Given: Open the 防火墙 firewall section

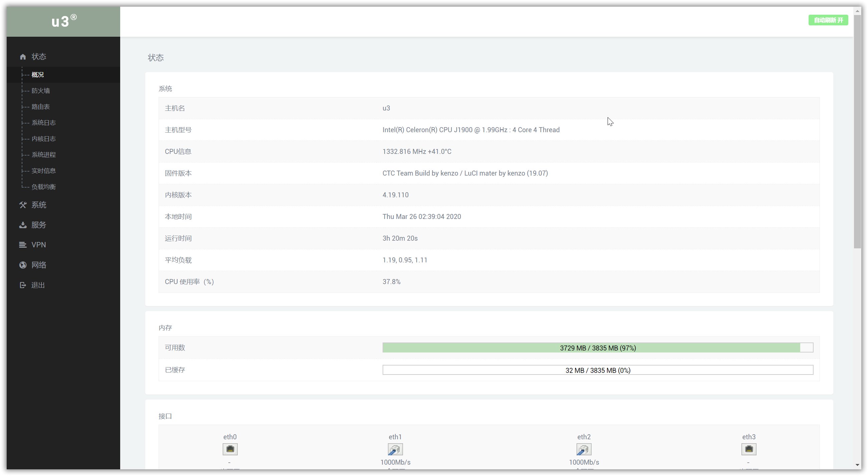Looking at the screenshot, I should click(40, 91).
